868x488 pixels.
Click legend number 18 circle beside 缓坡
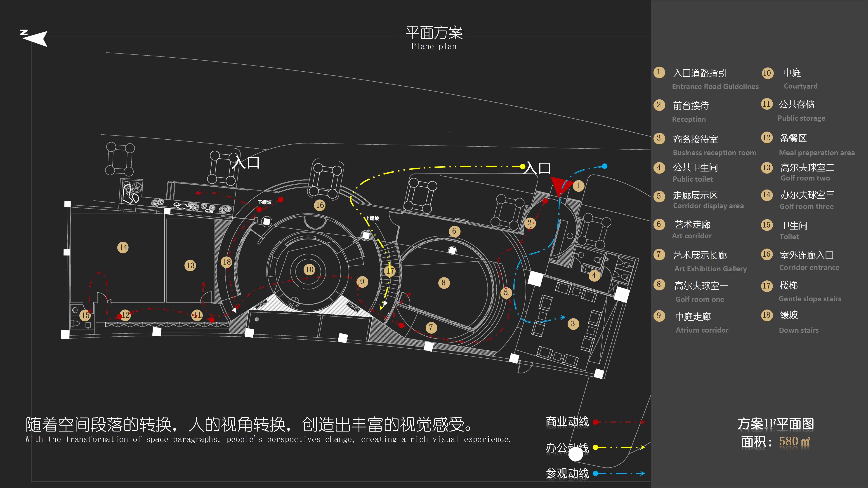(x=767, y=315)
